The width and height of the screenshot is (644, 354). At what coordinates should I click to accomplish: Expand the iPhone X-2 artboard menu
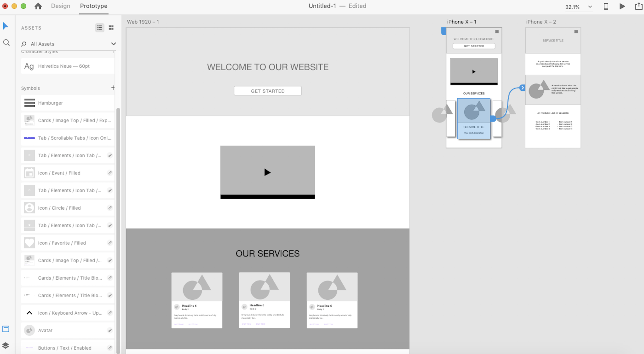[x=576, y=32]
